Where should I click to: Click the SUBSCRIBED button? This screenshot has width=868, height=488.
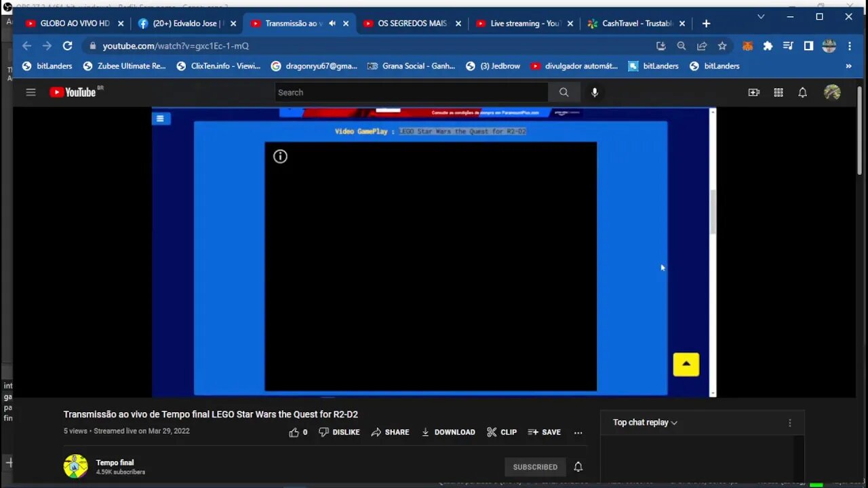[535, 466]
